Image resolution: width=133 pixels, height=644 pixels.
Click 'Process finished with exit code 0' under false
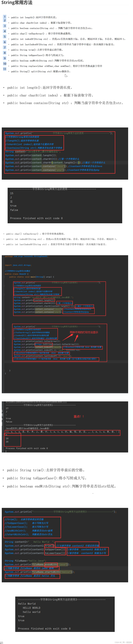(x=36, y=218)
